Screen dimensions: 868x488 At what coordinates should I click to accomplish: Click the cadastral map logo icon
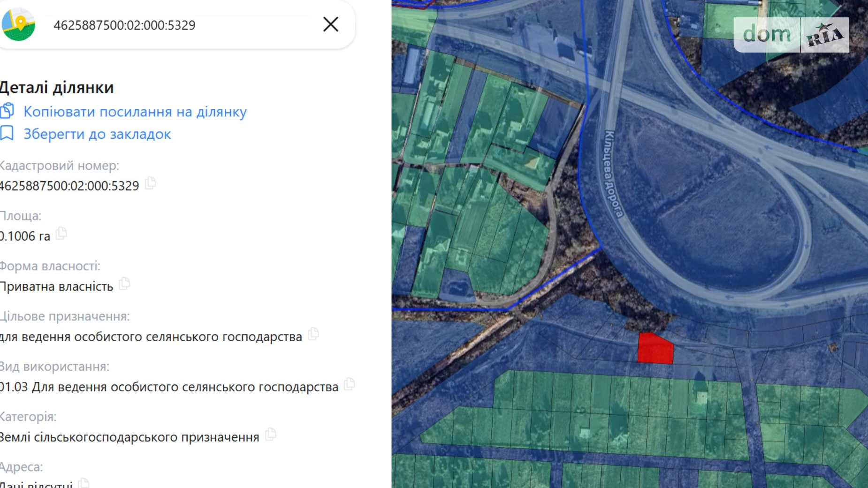click(x=18, y=24)
